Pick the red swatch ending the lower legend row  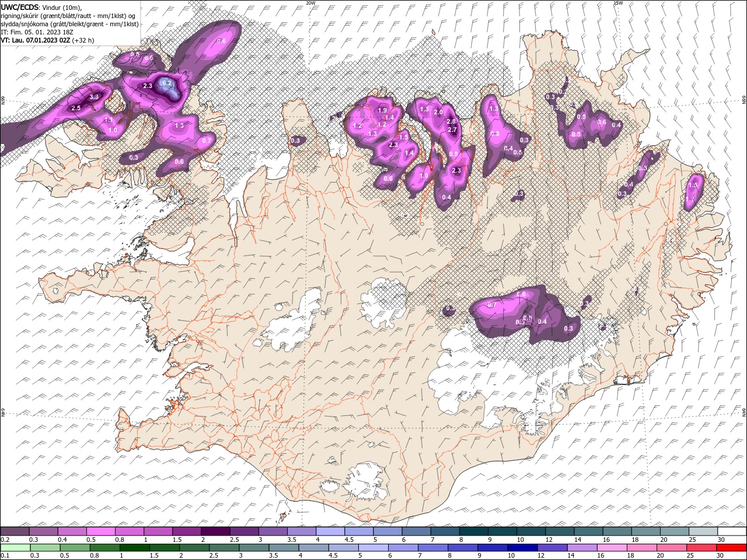coord(732,548)
